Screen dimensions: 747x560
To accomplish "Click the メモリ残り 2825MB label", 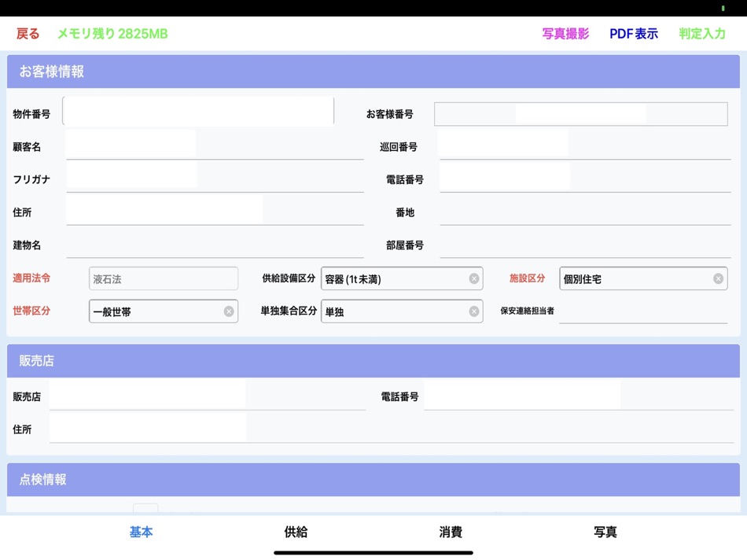I will tap(112, 34).
